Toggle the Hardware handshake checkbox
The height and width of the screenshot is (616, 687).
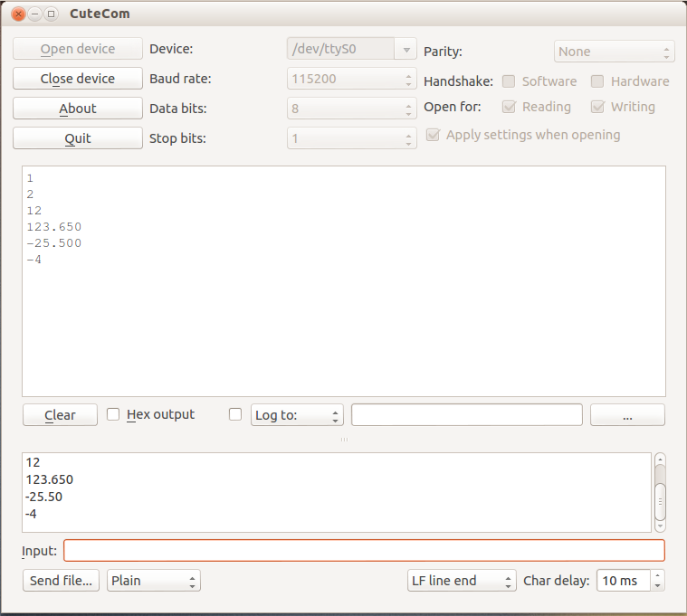[597, 81]
